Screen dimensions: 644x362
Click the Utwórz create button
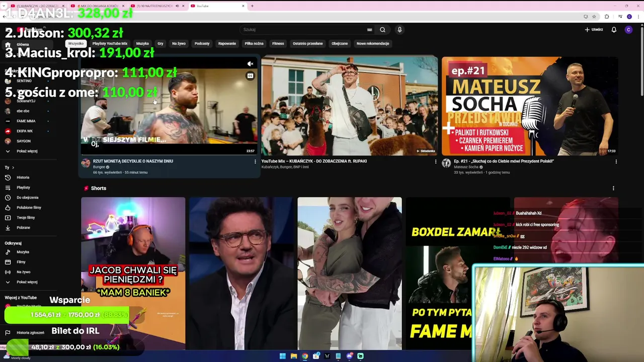pos(594,30)
